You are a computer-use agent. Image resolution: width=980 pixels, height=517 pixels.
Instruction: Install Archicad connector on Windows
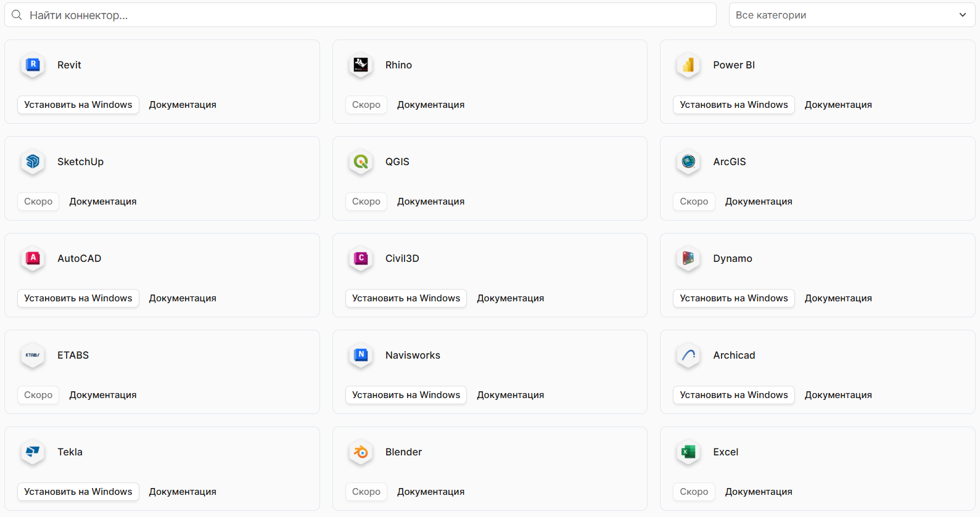[734, 395]
